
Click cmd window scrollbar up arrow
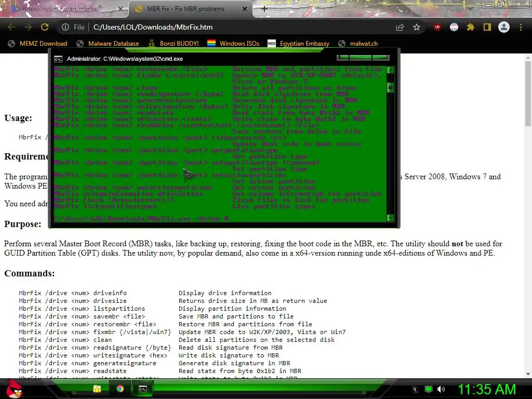pyautogui.click(x=391, y=70)
